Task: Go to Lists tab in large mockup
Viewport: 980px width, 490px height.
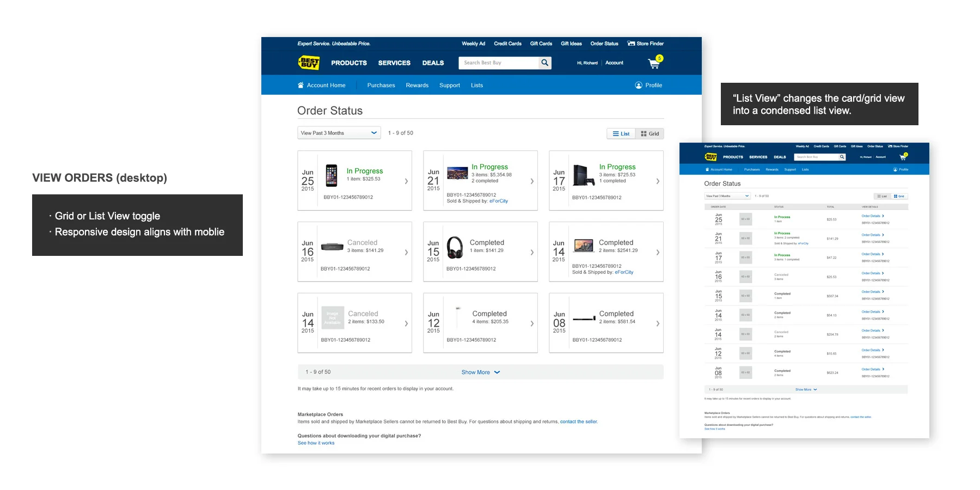Action: (477, 85)
